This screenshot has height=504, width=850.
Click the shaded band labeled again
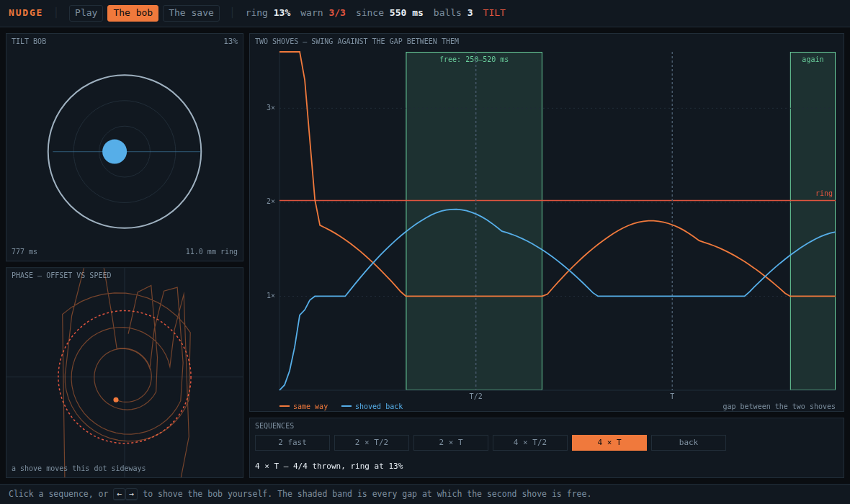click(x=813, y=221)
